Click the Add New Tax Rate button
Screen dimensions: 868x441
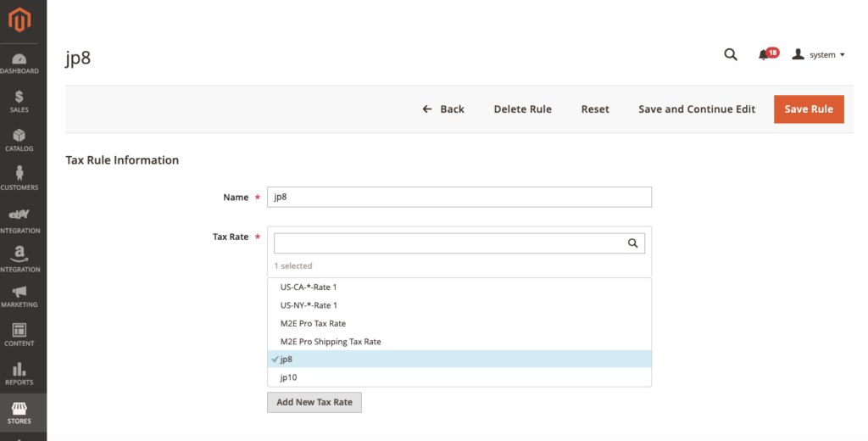pyautogui.click(x=314, y=402)
